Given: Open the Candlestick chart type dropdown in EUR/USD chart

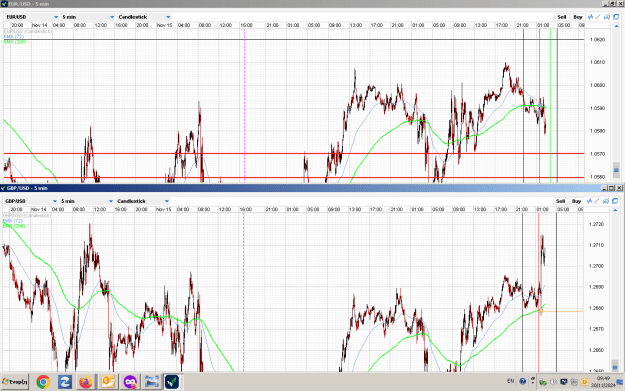Looking at the screenshot, I should (144, 17).
